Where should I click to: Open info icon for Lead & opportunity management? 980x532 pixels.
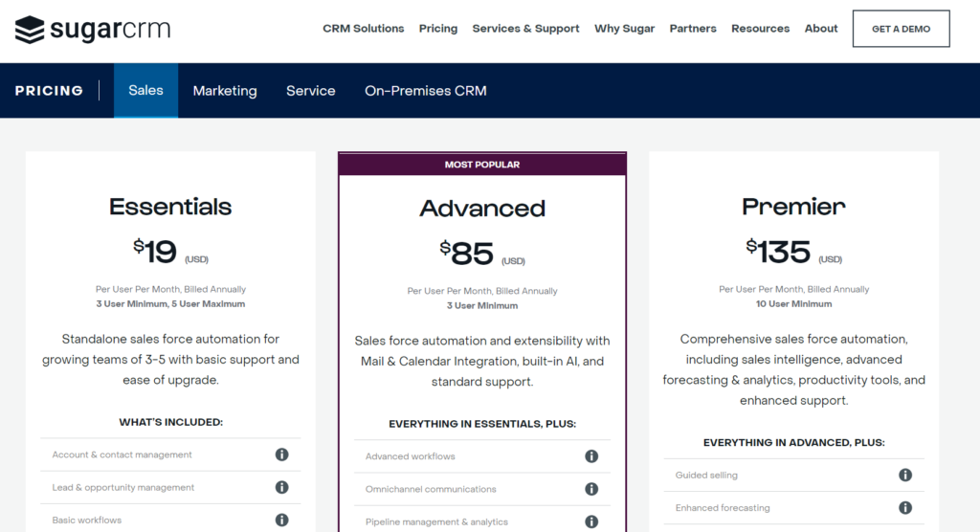(282, 487)
